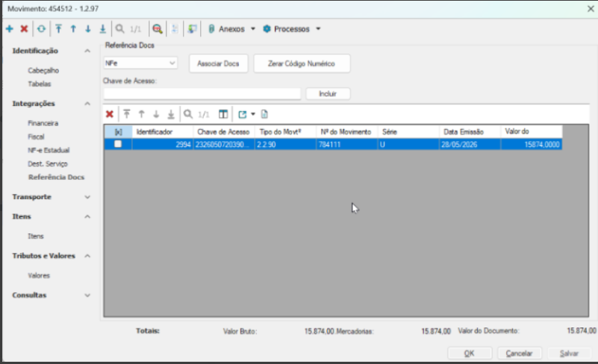Click the red X delete icon in grid toolbar
598x364 pixels.
110,114
